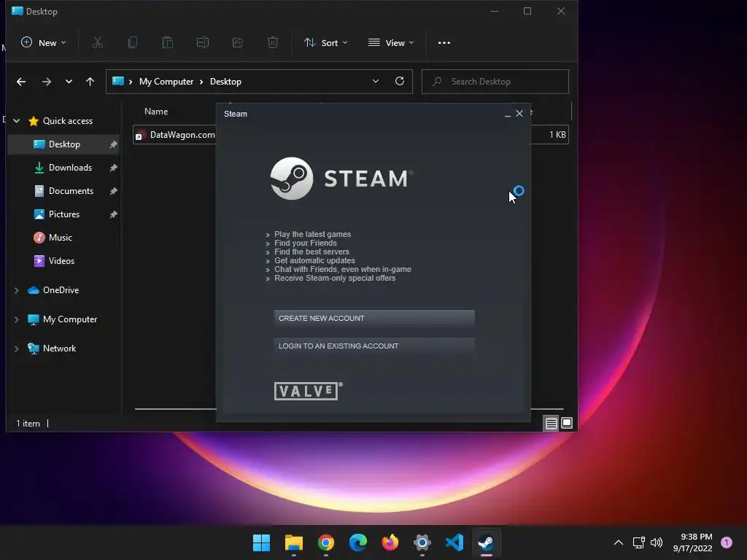The image size is (747, 560).
Task: Open the New dropdown menu
Action: coord(44,43)
